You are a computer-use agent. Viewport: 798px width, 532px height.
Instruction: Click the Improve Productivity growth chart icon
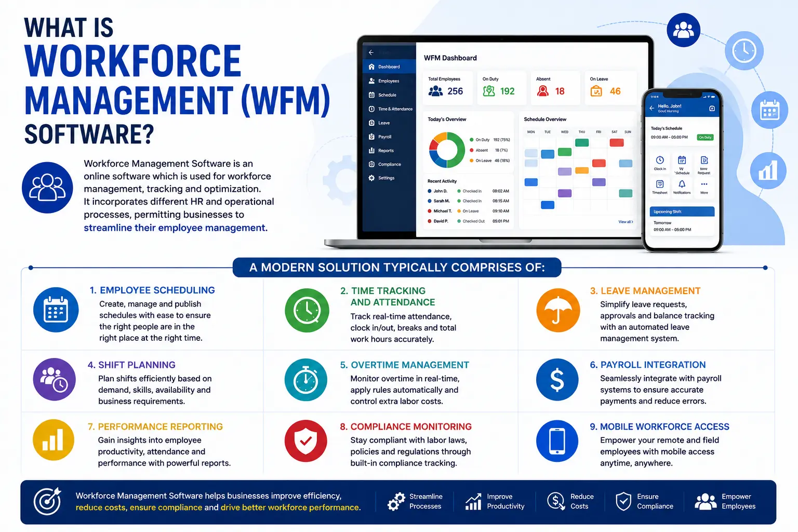coord(473,501)
